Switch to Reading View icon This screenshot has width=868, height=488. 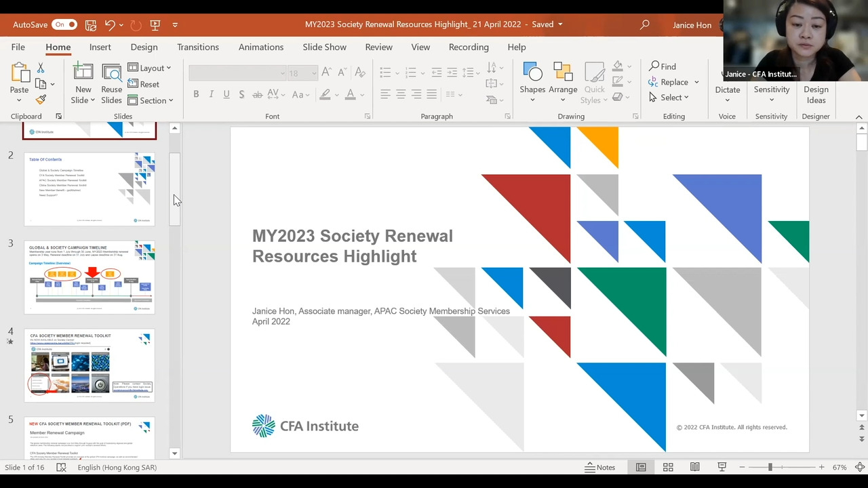coord(694,467)
